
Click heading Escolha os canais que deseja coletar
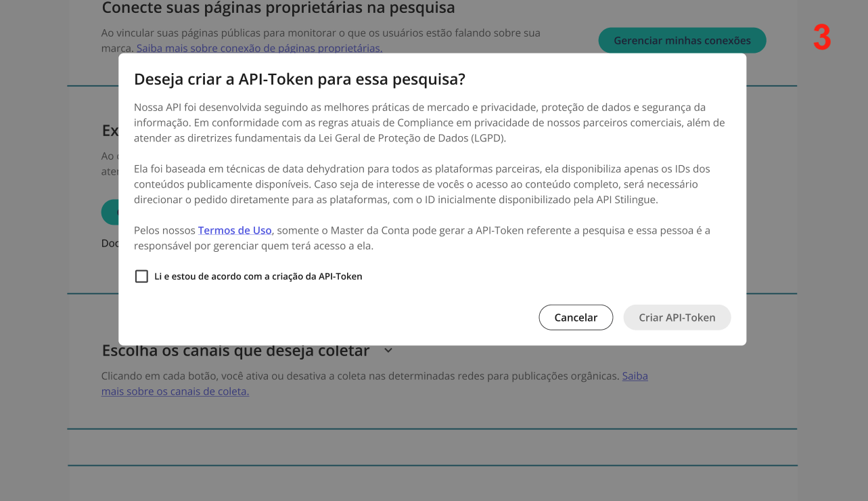(x=235, y=351)
